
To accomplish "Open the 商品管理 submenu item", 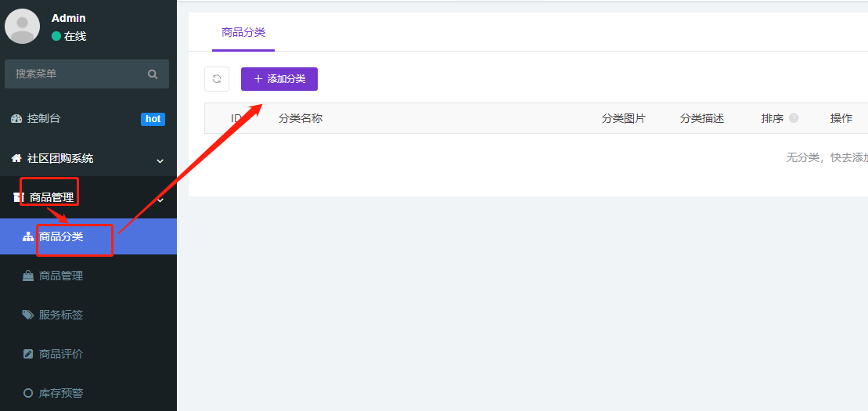I will point(88,276).
